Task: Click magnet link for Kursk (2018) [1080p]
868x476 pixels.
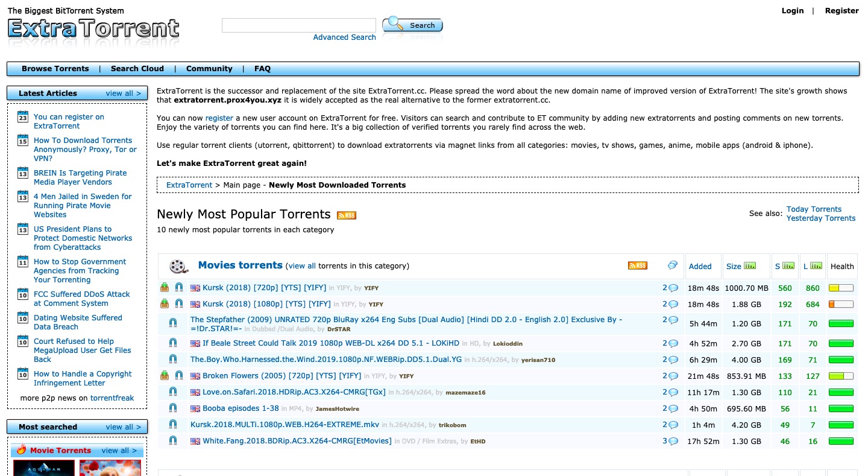Action: click(179, 304)
